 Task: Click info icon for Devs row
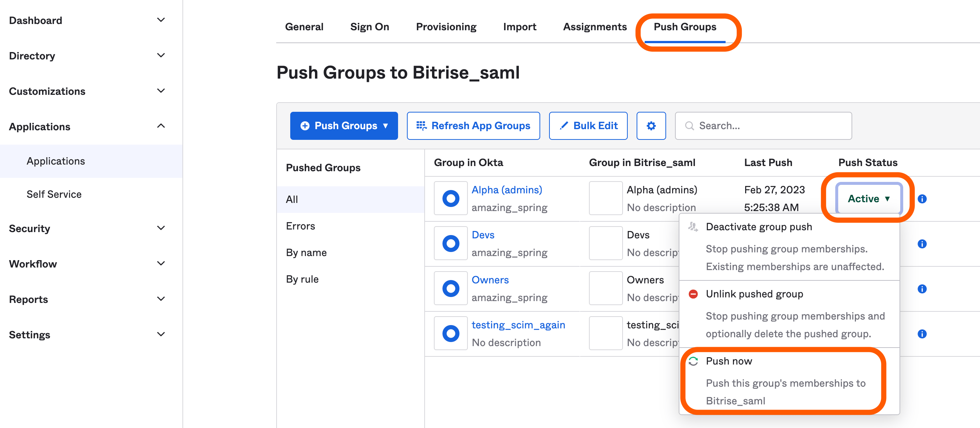point(922,244)
